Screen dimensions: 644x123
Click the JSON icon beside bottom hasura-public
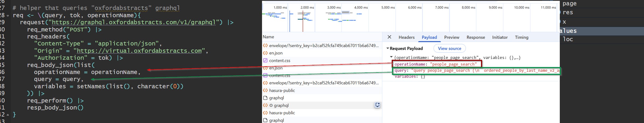point(265,113)
